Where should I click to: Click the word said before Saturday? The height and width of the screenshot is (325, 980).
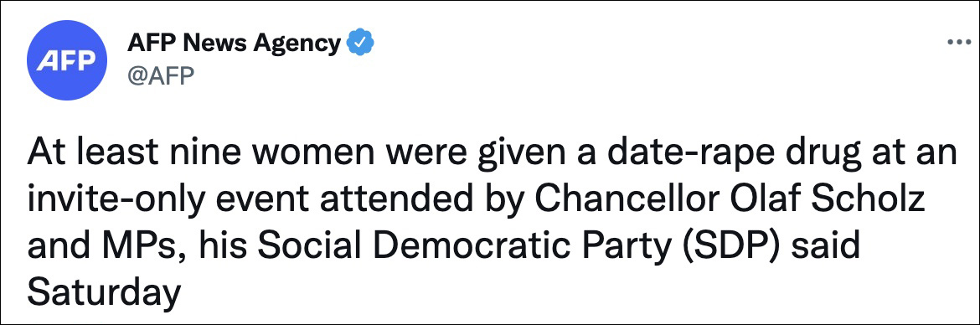coord(825,245)
